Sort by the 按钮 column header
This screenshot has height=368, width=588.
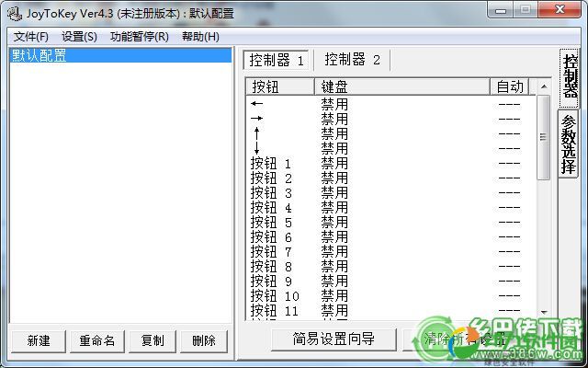[x=280, y=86]
